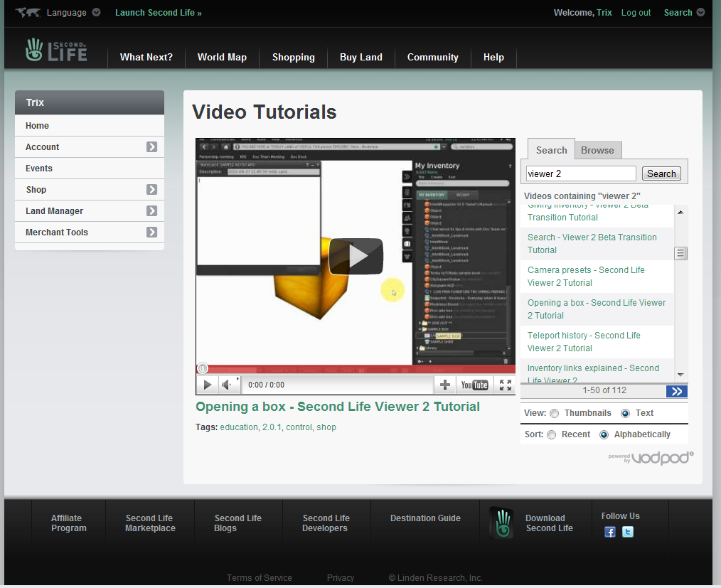Open the Facebook follow icon
Viewport: 721px width, 588px height.
[x=610, y=532]
